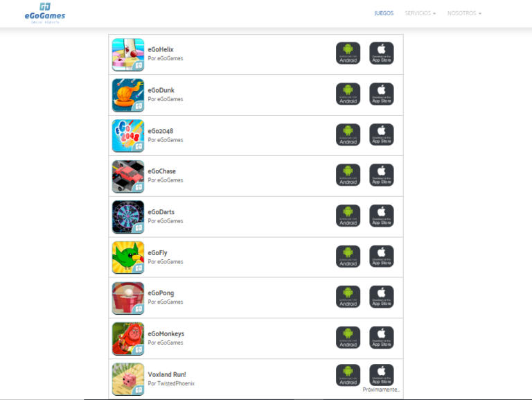532x400 pixels.
Task: Select the Voxland Run! pig thumbnail
Action: (128, 379)
